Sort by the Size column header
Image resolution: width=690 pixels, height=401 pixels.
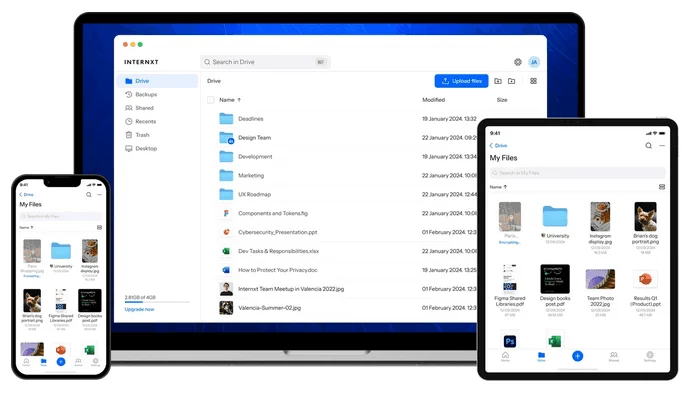(502, 100)
